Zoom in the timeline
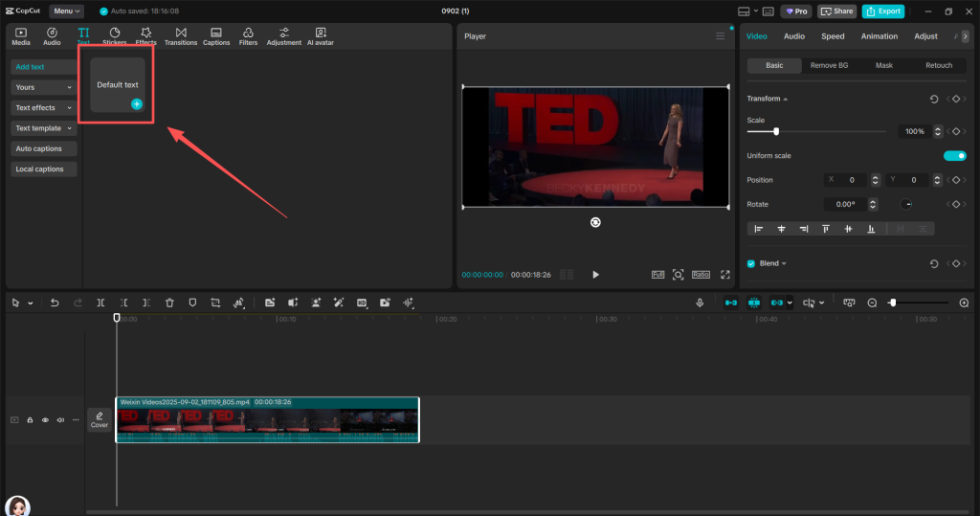Viewport: 980px width, 516px height. (x=964, y=303)
